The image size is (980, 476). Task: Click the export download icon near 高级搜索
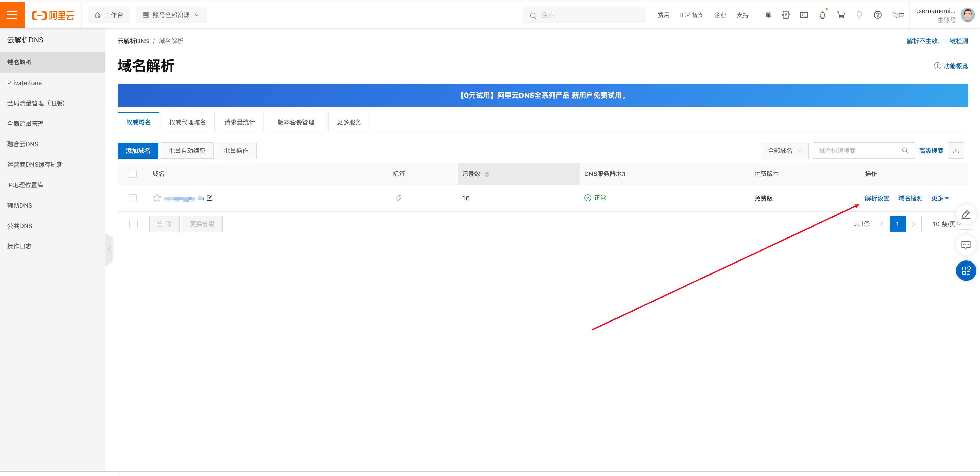click(x=956, y=151)
